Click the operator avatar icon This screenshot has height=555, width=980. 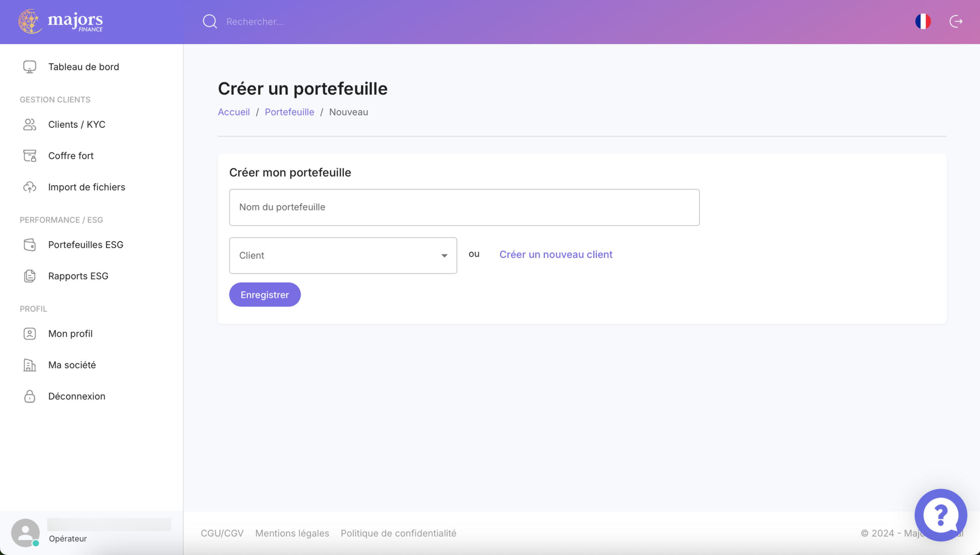(x=25, y=533)
